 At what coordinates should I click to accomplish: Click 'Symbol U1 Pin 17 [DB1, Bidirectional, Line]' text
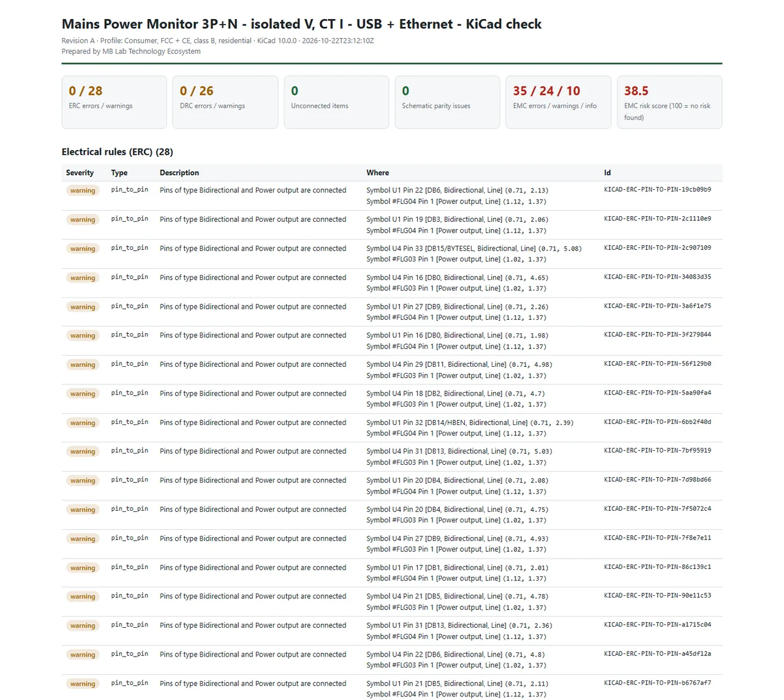click(434, 568)
